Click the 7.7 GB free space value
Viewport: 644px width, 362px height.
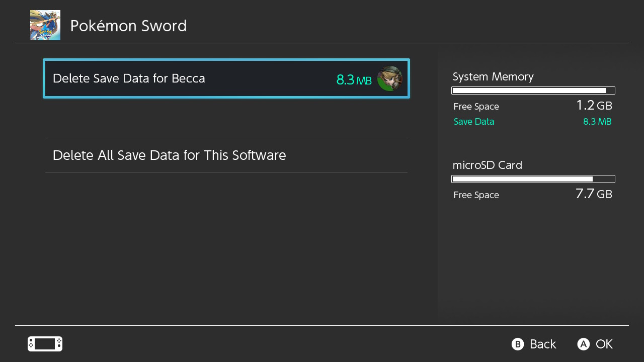point(594,194)
